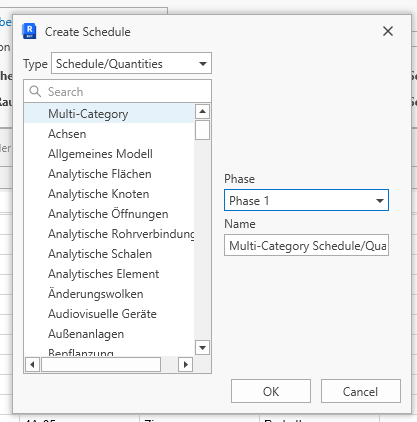Confirm with the OK button
Screen dimensions: 417x422
(x=271, y=391)
